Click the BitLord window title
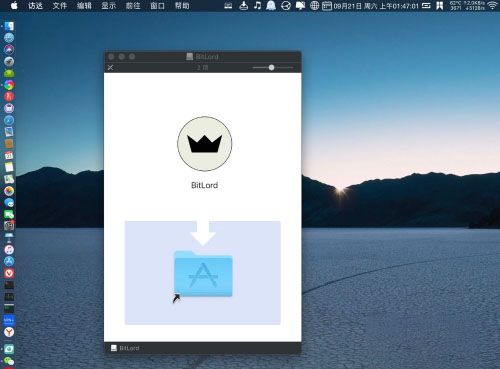The image size is (500, 369). point(202,57)
